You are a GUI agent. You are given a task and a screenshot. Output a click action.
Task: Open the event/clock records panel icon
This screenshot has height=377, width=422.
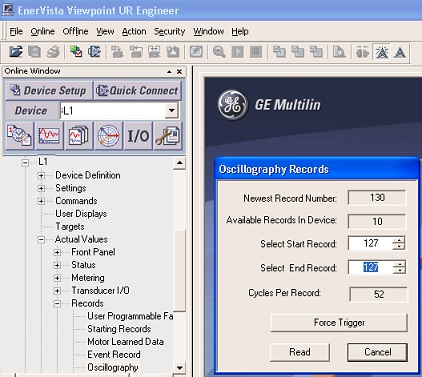[x=19, y=136]
